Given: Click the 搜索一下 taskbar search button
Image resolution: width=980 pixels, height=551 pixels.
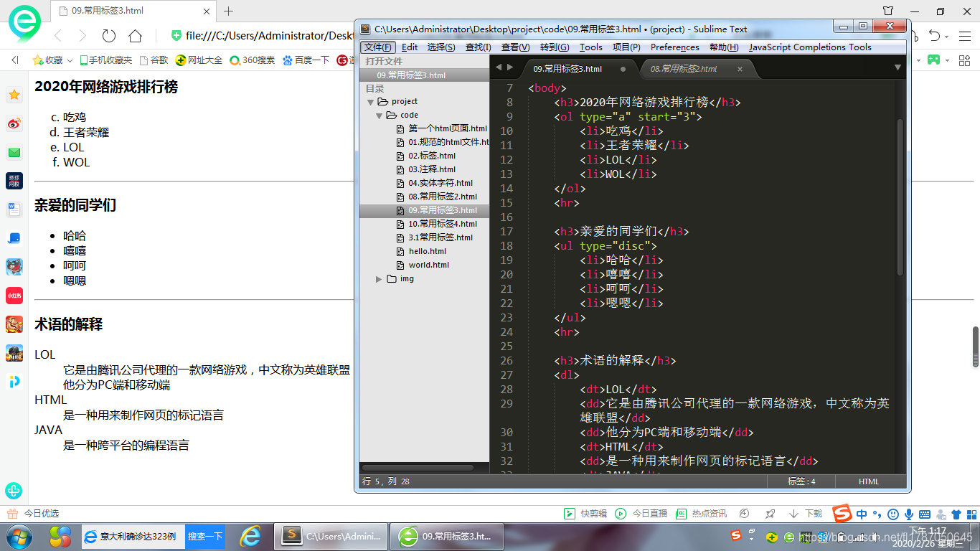Looking at the screenshot, I should (x=204, y=536).
